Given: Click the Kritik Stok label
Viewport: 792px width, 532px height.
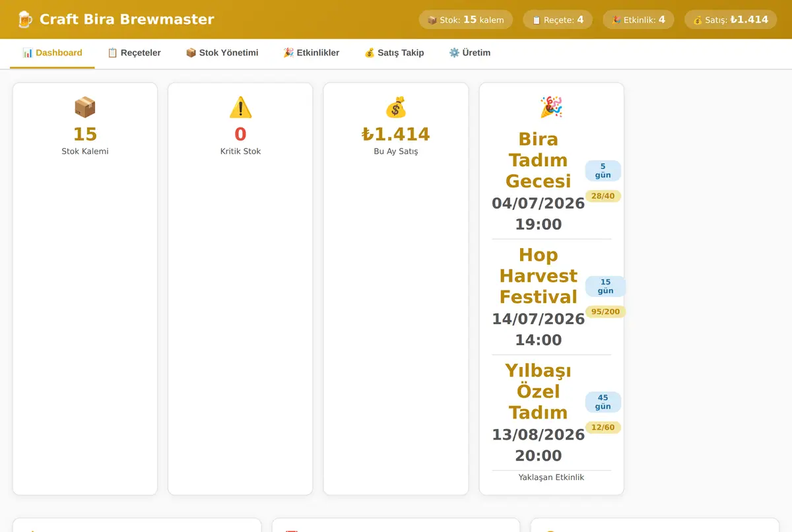Looking at the screenshot, I should [240, 151].
